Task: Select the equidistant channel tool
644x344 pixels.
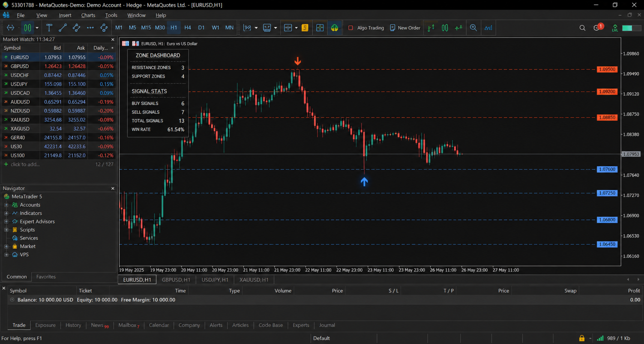Action: click(77, 28)
